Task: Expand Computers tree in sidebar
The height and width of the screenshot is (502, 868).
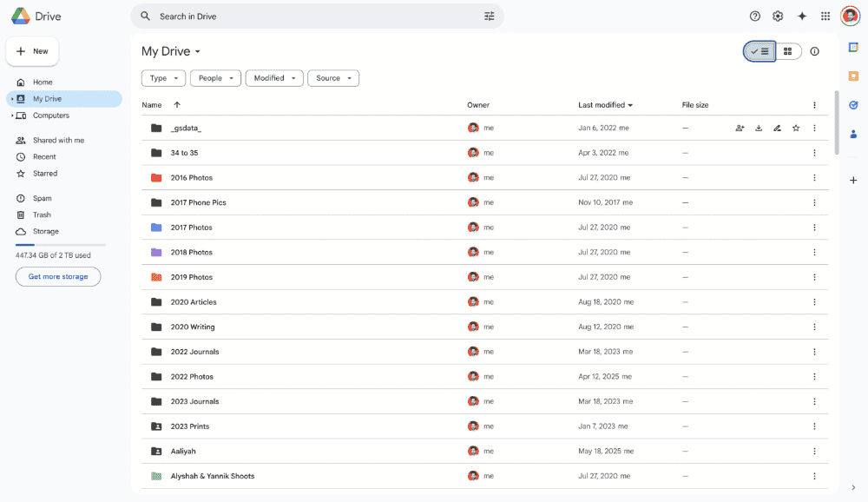Action: (x=12, y=116)
